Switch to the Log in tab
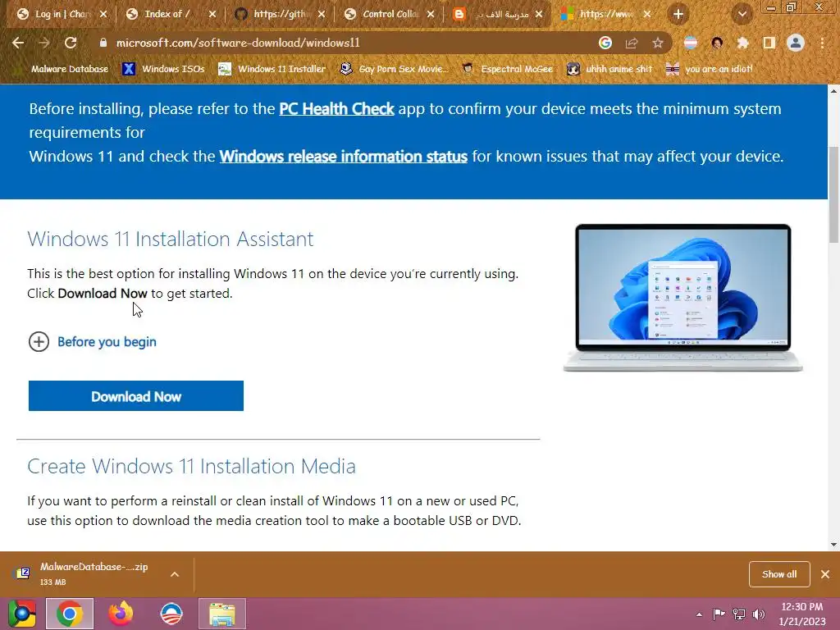This screenshot has width=840, height=630. tap(62, 14)
